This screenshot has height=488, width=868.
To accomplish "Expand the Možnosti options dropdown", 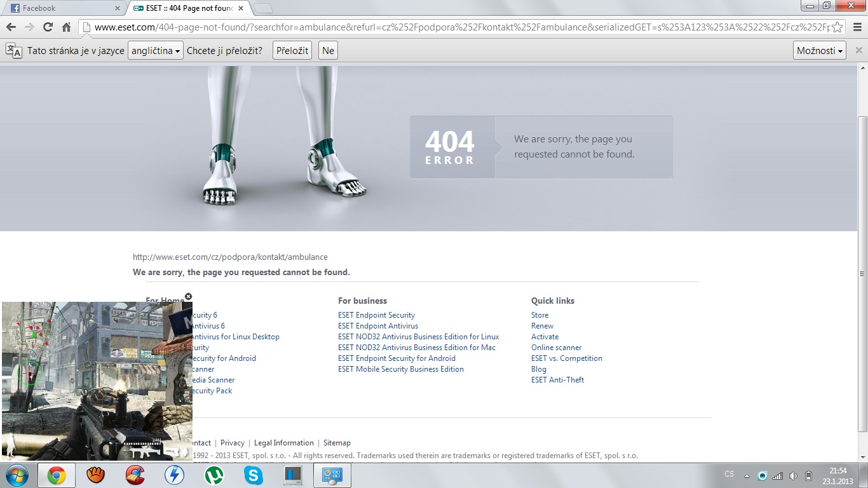I will (x=820, y=51).
